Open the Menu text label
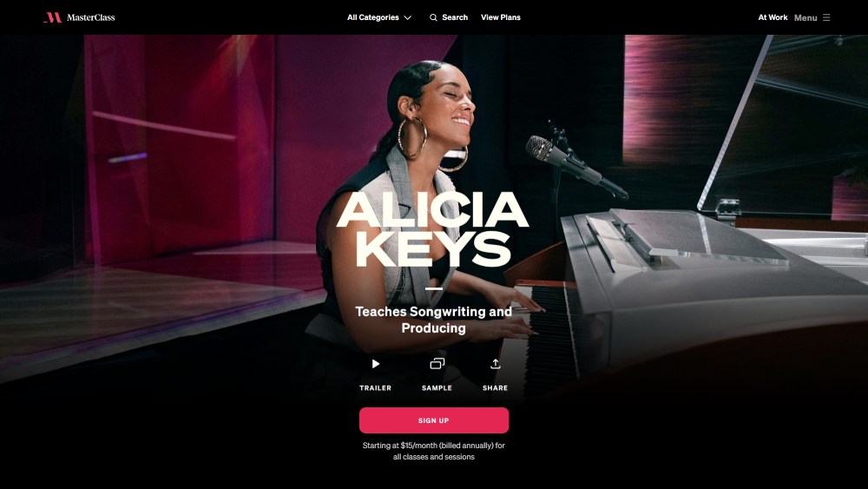This screenshot has height=489, width=868. [806, 17]
